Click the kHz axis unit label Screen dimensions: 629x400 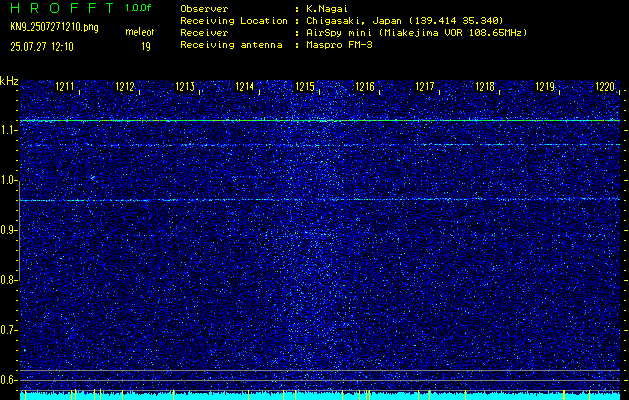pyautogui.click(x=9, y=81)
